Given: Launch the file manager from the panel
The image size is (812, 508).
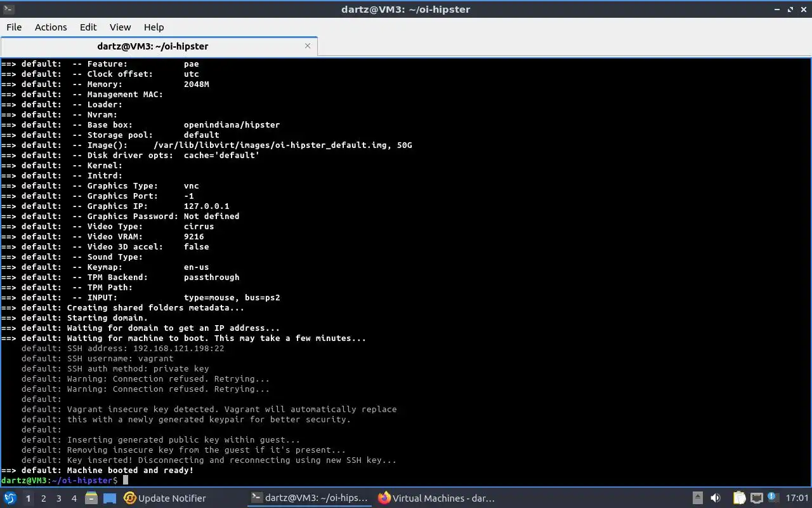Looking at the screenshot, I should [x=91, y=498].
